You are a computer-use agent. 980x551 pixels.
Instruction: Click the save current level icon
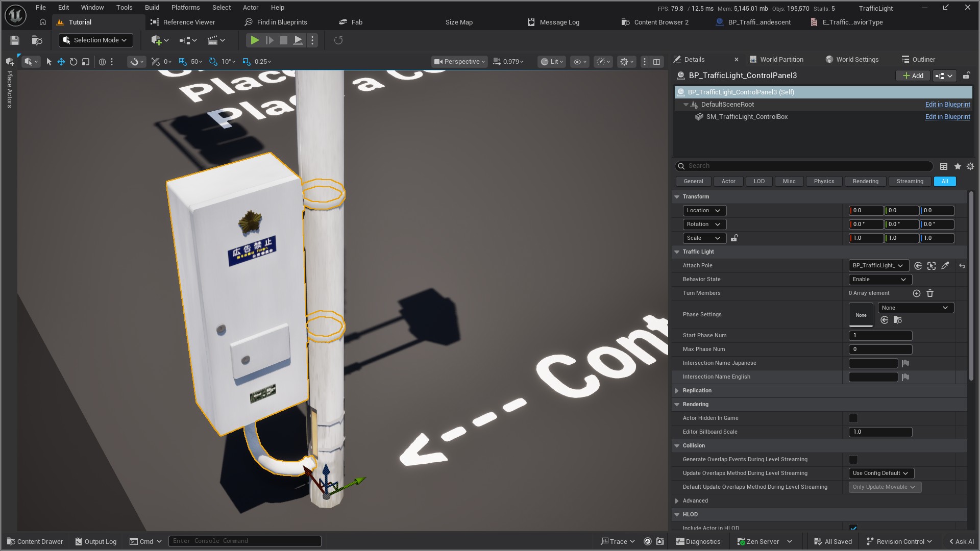click(15, 40)
